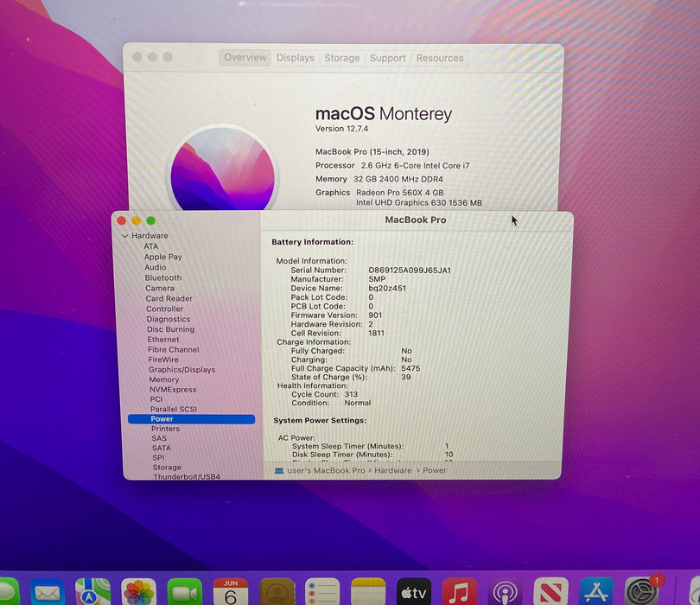Select SATA in the sidebar
Screen dimensions: 700x605
point(161,449)
